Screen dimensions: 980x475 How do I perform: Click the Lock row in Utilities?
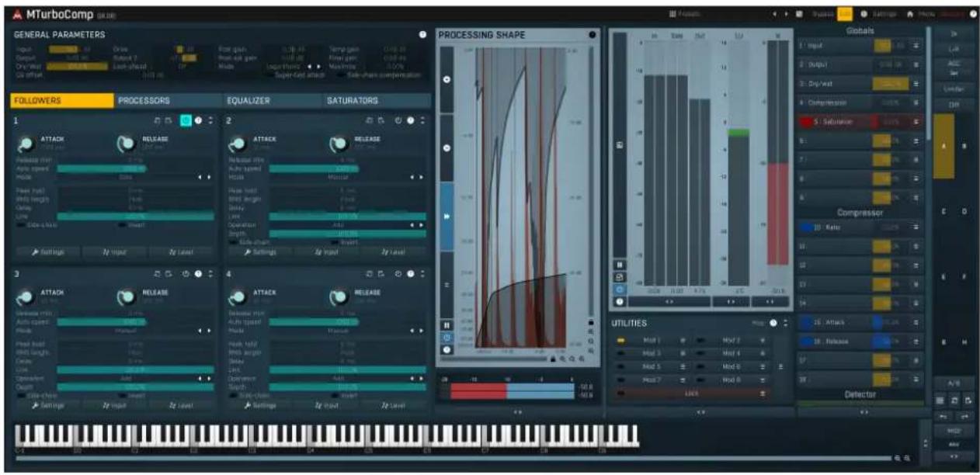click(x=691, y=394)
